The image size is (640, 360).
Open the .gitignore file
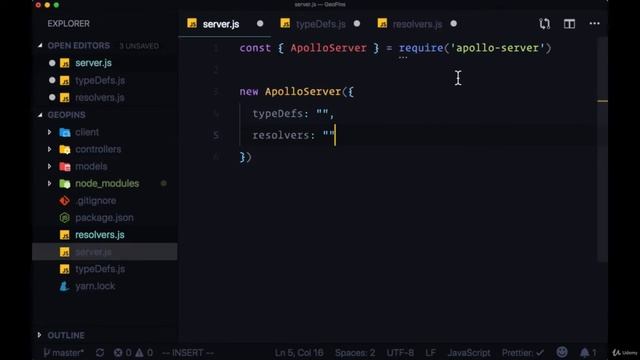96,201
